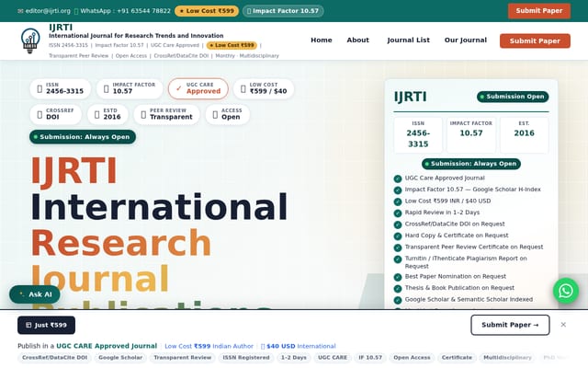Image resolution: width=588 pixels, height=368 pixels.
Task: Click check icon beside UGC Care Approved Journal
Action: pos(398,178)
